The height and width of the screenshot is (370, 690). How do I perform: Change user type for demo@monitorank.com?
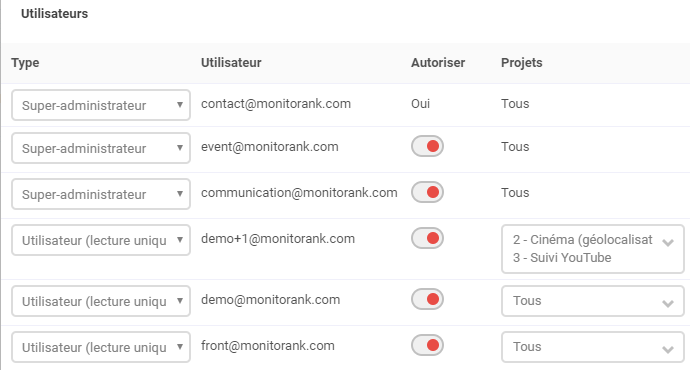coord(101,301)
